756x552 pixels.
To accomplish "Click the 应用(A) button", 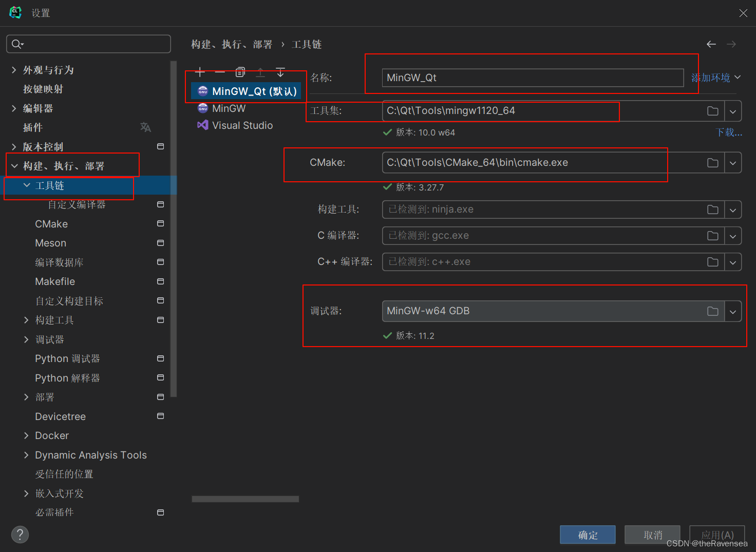I will tap(717, 535).
